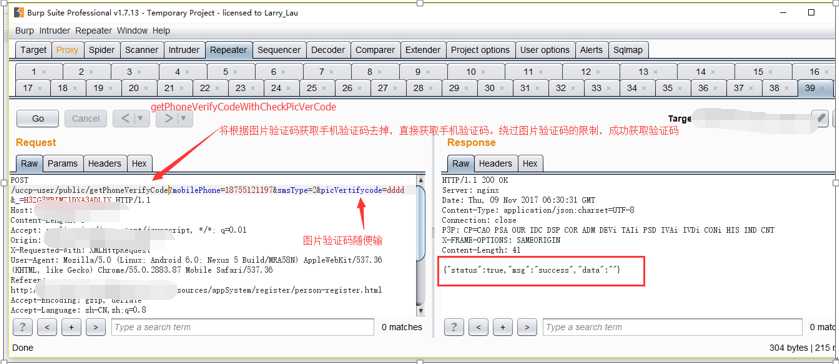Close Repeater tab 38 with its x
Viewport: 839px width, 364px height.
tap(786, 88)
